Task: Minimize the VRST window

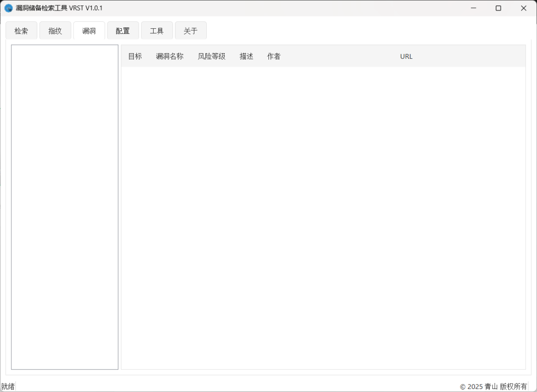Action: pyautogui.click(x=474, y=8)
